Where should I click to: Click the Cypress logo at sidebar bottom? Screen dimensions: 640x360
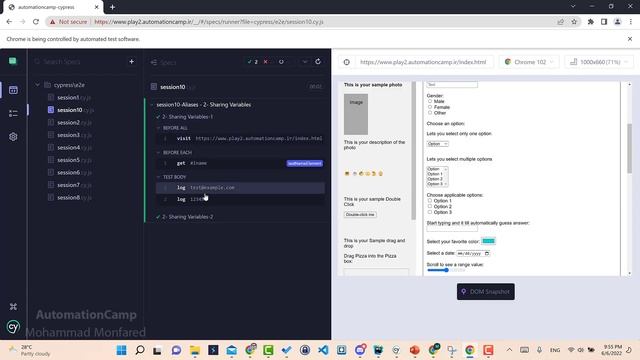pos(13,327)
